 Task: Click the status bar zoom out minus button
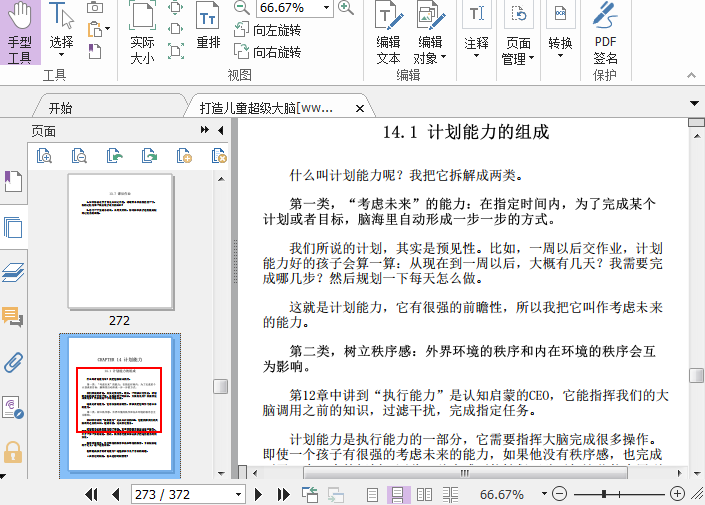(559, 494)
